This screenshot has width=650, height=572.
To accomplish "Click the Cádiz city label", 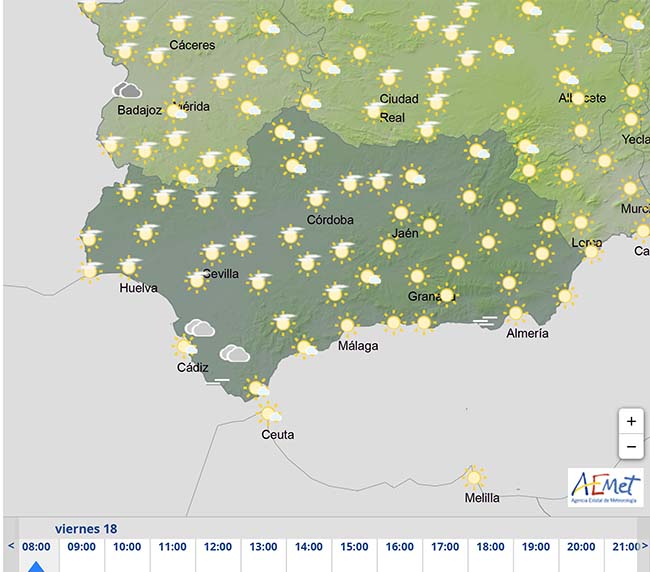I will [192, 367].
